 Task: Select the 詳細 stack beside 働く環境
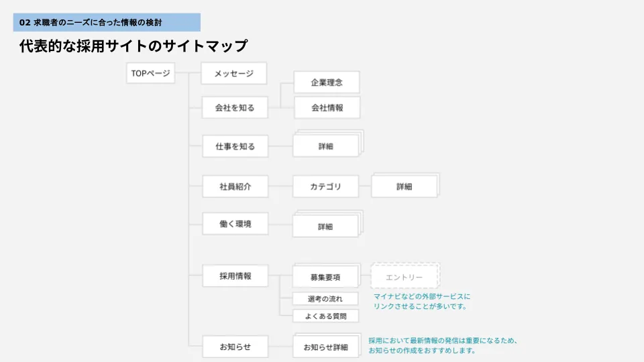click(x=325, y=226)
